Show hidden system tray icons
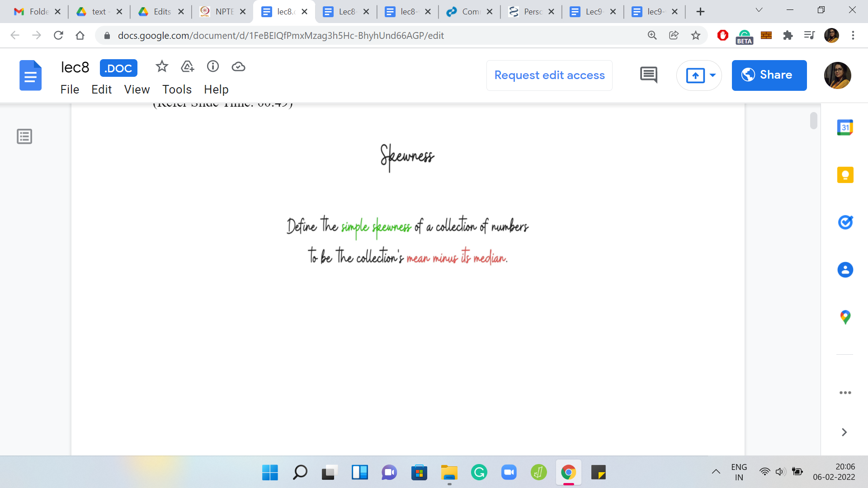This screenshot has height=488, width=868. tap(716, 472)
